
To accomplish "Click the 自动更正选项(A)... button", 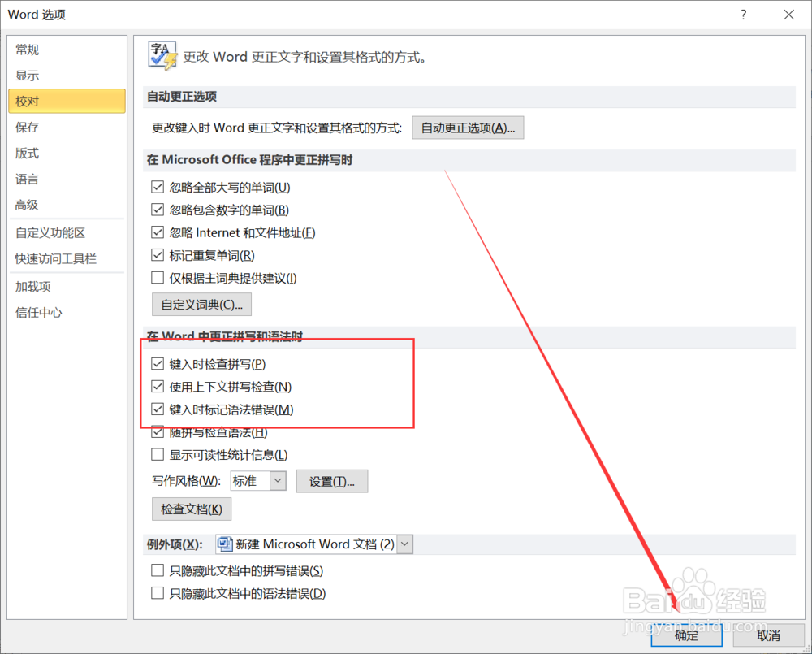I will (x=468, y=128).
